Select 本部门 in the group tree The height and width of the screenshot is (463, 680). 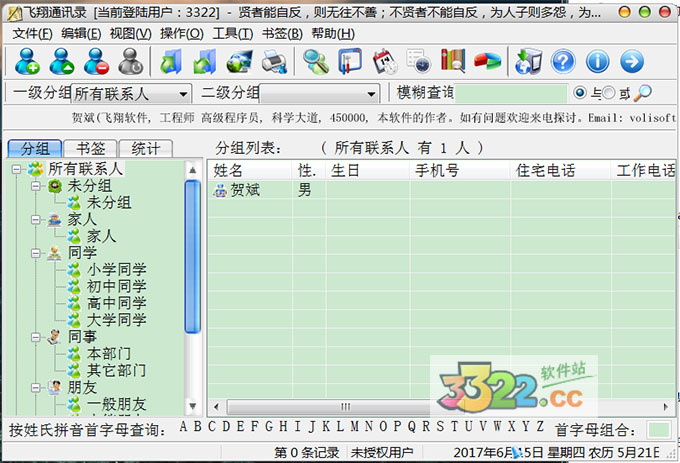point(108,354)
